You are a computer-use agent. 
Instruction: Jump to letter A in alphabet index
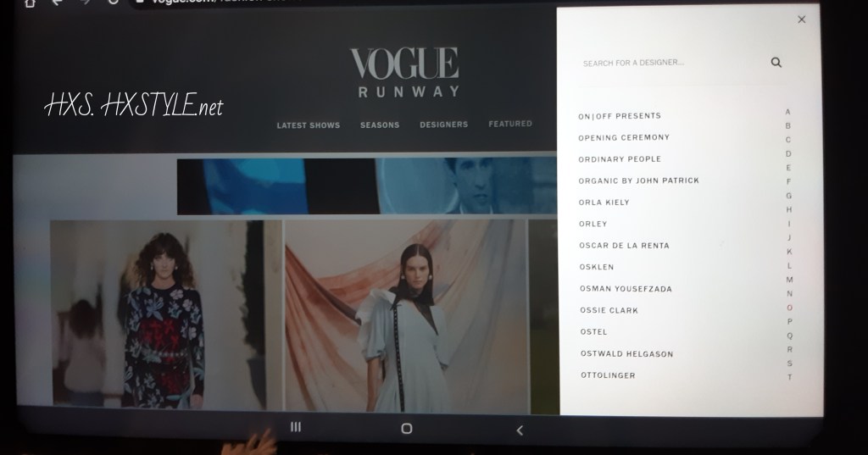point(788,112)
